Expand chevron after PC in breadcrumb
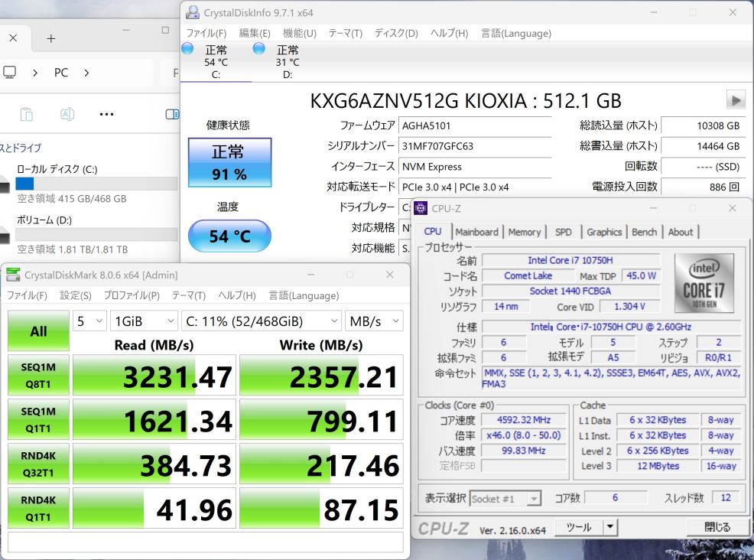This screenshot has height=560, width=754. 86,73
